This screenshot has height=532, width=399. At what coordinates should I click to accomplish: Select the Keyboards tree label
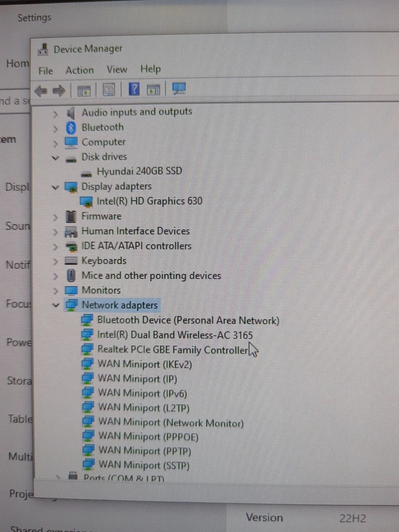click(104, 261)
